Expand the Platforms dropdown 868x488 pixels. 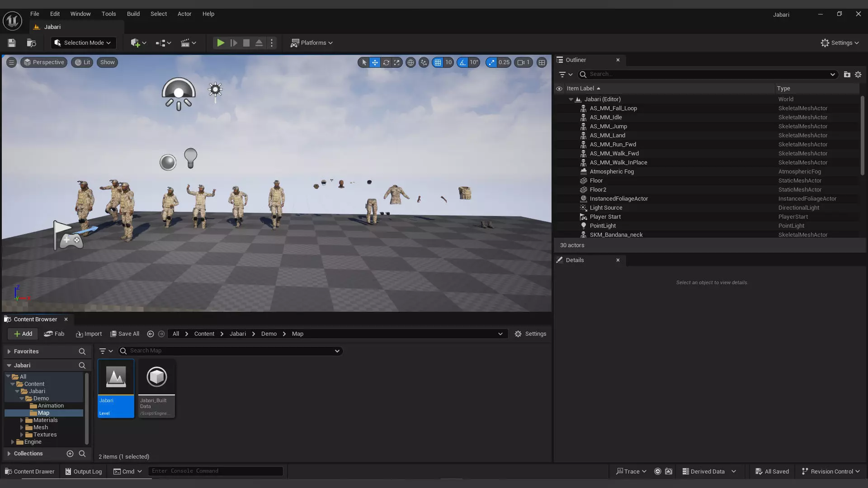coord(312,43)
